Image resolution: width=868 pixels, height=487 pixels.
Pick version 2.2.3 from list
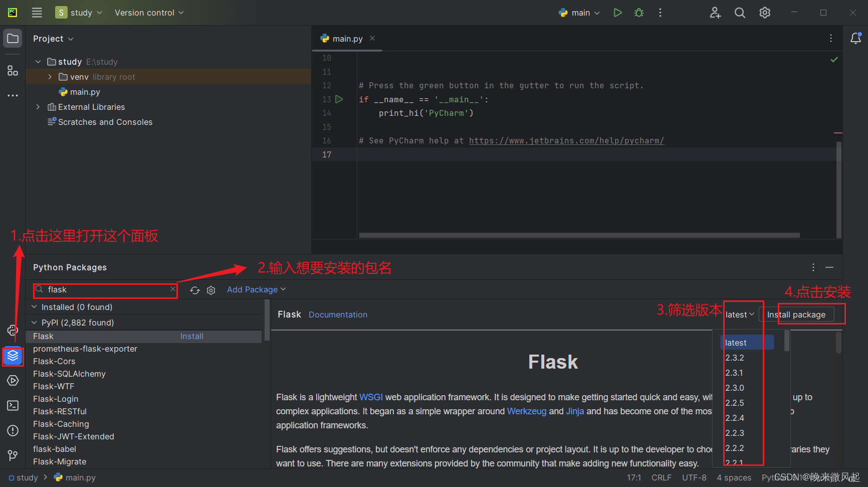coord(735,433)
